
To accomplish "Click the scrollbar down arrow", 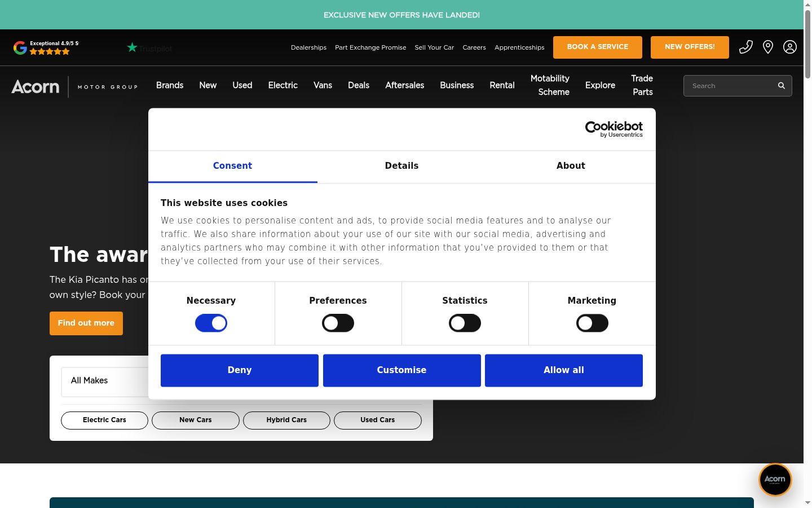I will (x=807, y=502).
